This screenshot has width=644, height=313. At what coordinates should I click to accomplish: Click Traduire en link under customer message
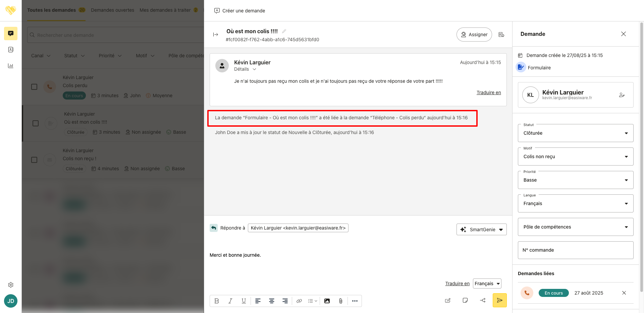pyautogui.click(x=488, y=92)
